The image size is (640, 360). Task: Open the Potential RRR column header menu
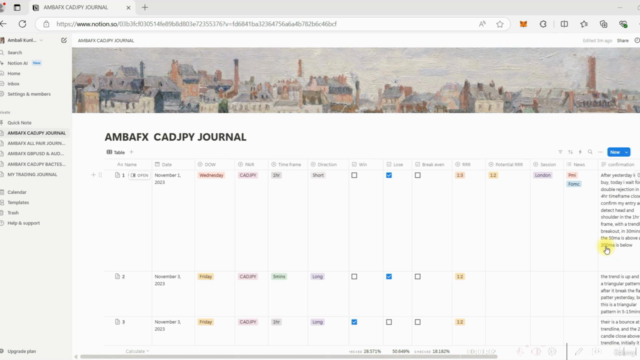508,164
